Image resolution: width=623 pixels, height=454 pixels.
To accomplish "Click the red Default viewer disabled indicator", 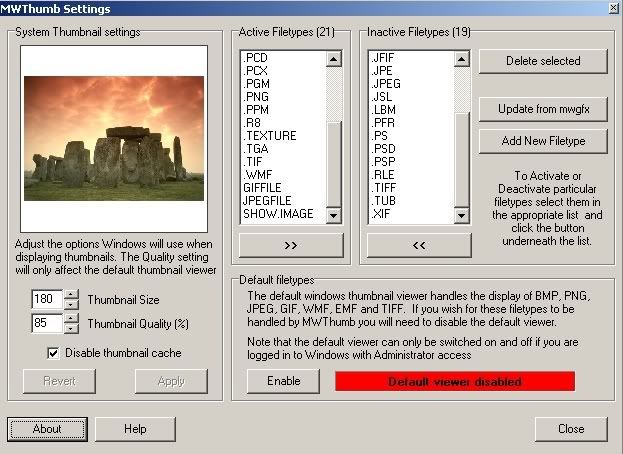I will tap(455, 381).
